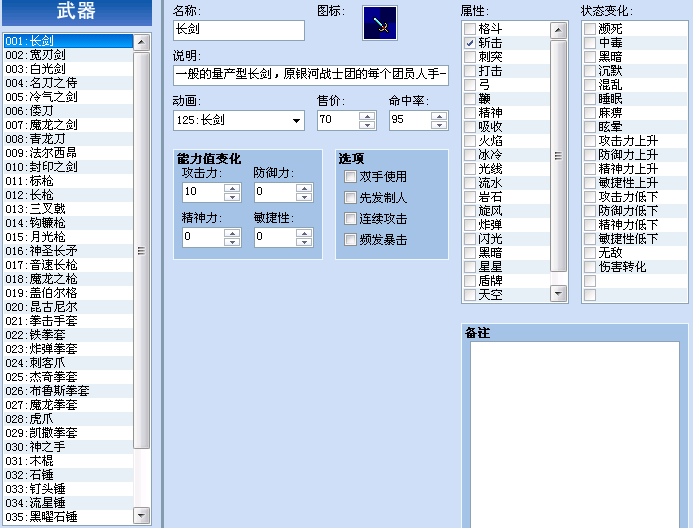The width and height of the screenshot is (693, 528).
Task: Increase the 售价 price value with the up arrow
Action: pos(367,116)
